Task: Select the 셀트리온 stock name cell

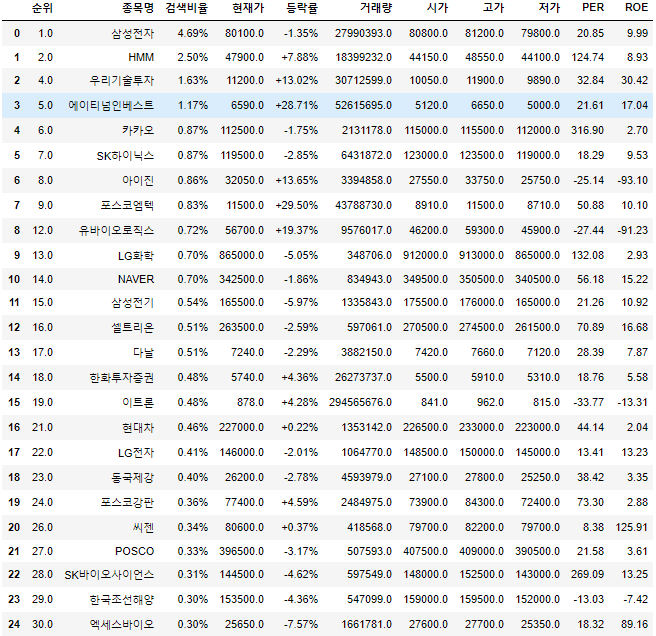Action: coord(133,328)
